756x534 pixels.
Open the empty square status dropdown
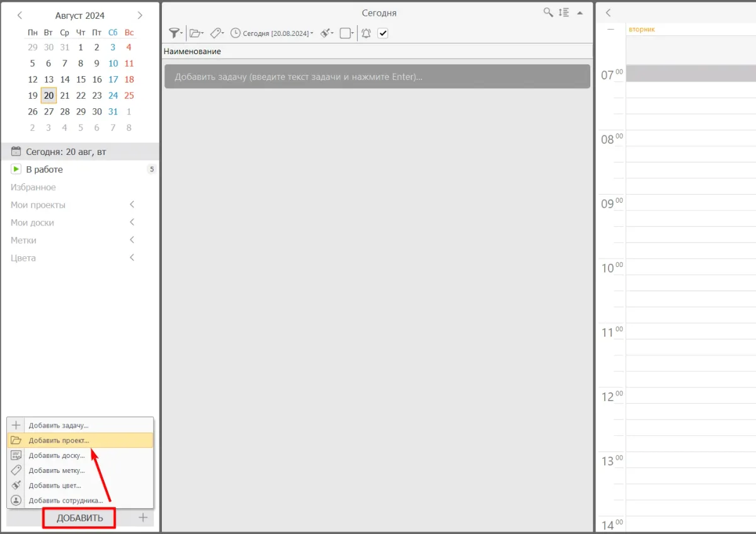pyautogui.click(x=346, y=33)
